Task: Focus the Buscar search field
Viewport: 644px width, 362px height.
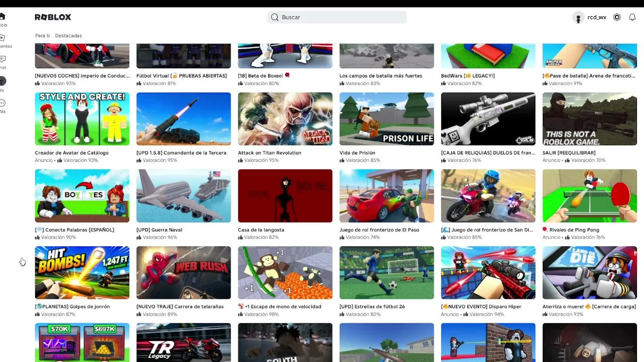Action: (337, 17)
